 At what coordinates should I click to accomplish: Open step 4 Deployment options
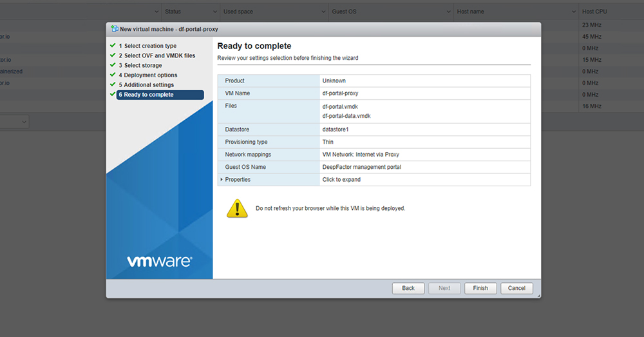(x=148, y=75)
